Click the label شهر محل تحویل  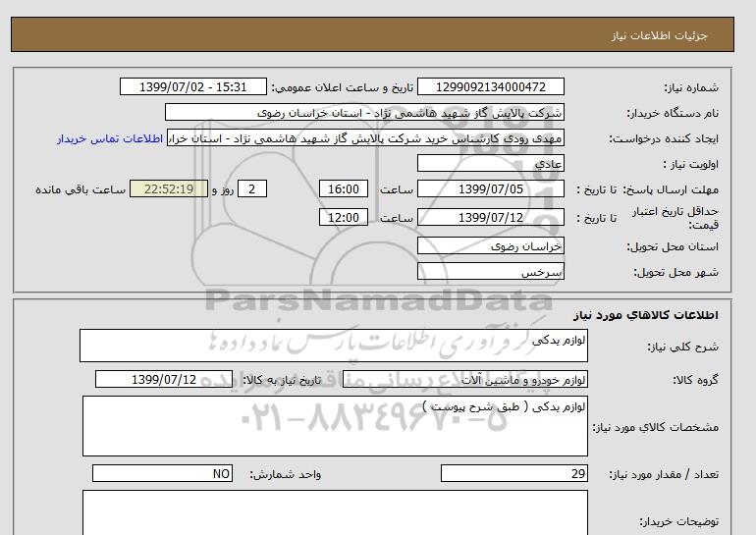tap(675, 272)
